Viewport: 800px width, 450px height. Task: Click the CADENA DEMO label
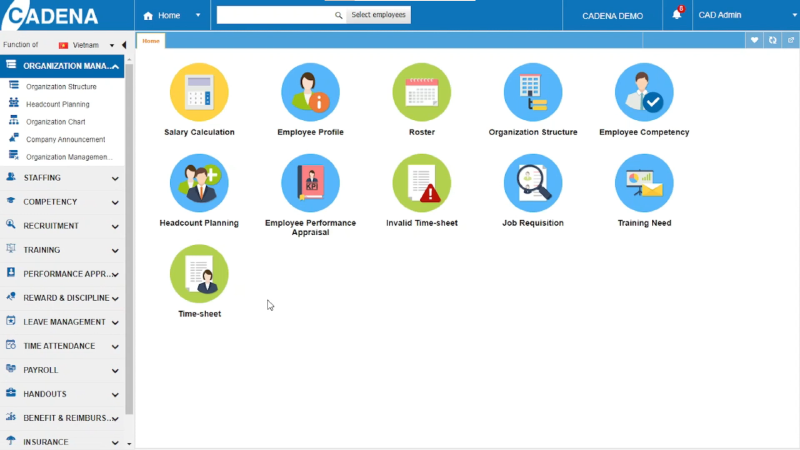(x=612, y=16)
